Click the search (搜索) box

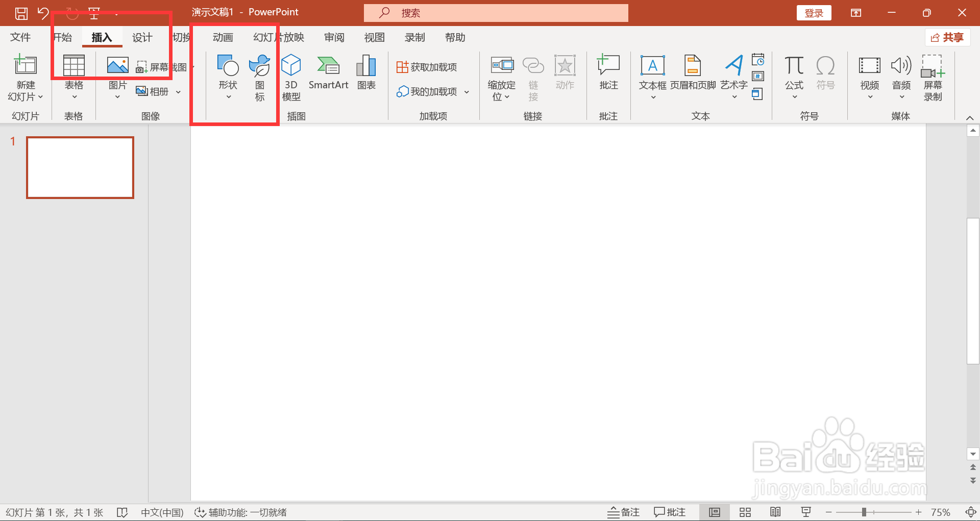pos(496,13)
